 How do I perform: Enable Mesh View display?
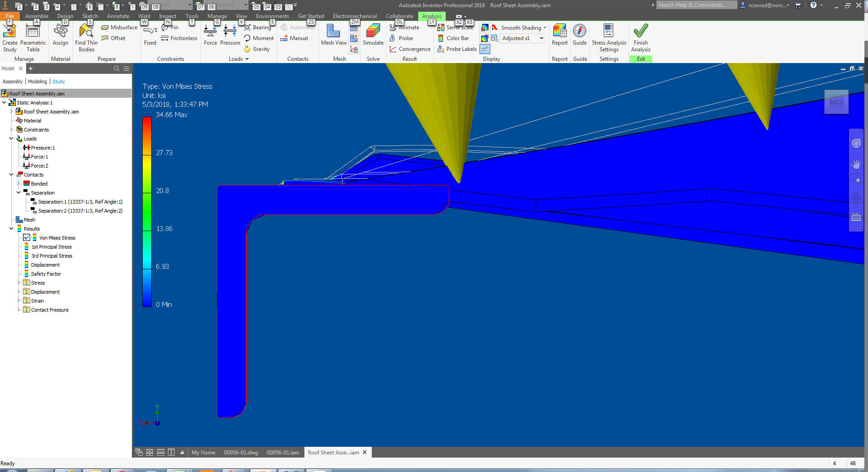(x=333, y=34)
